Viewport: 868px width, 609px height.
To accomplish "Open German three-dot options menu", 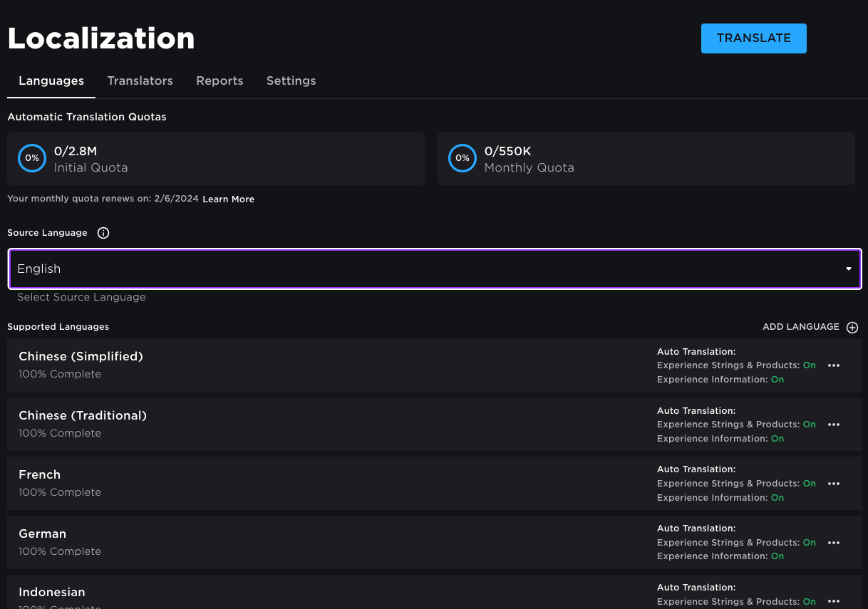I will click(834, 543).
